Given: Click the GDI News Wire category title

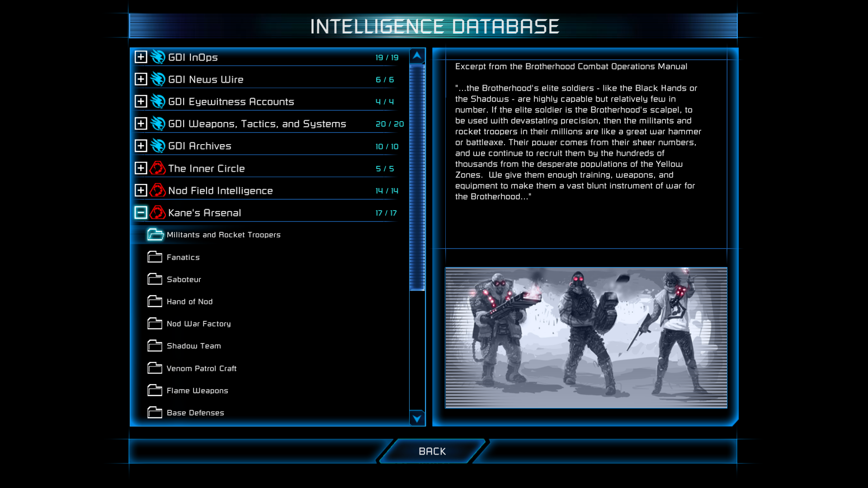Looking at the screenshot, I should (206, 80).
